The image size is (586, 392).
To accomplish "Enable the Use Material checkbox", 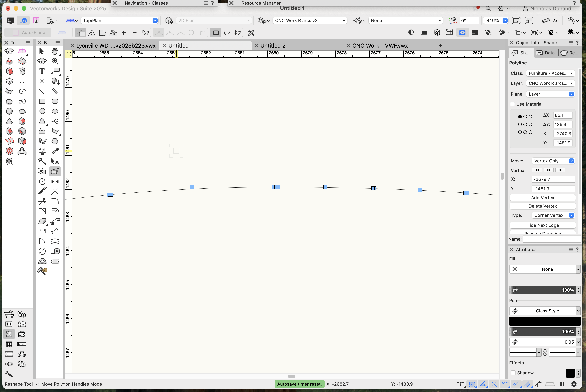I will pos(512,104).
